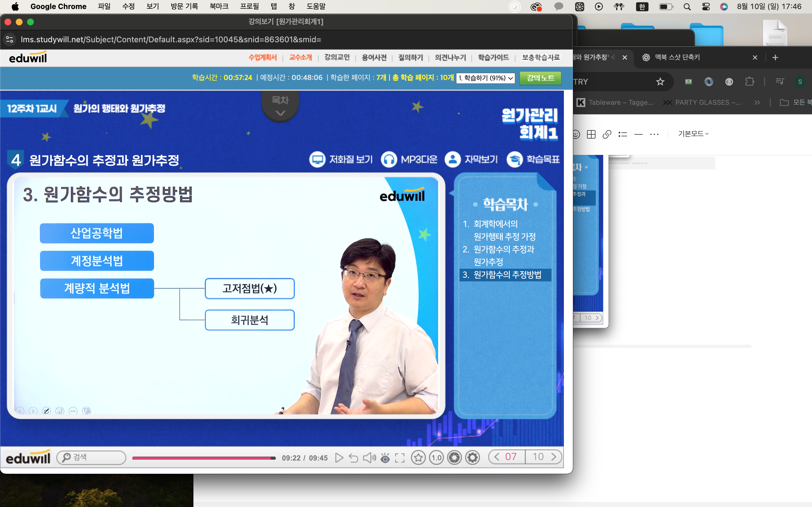Screen dimensions: 812x507
Task: Open the 북마크 menu in menu bar
Action: coord(219,6)
